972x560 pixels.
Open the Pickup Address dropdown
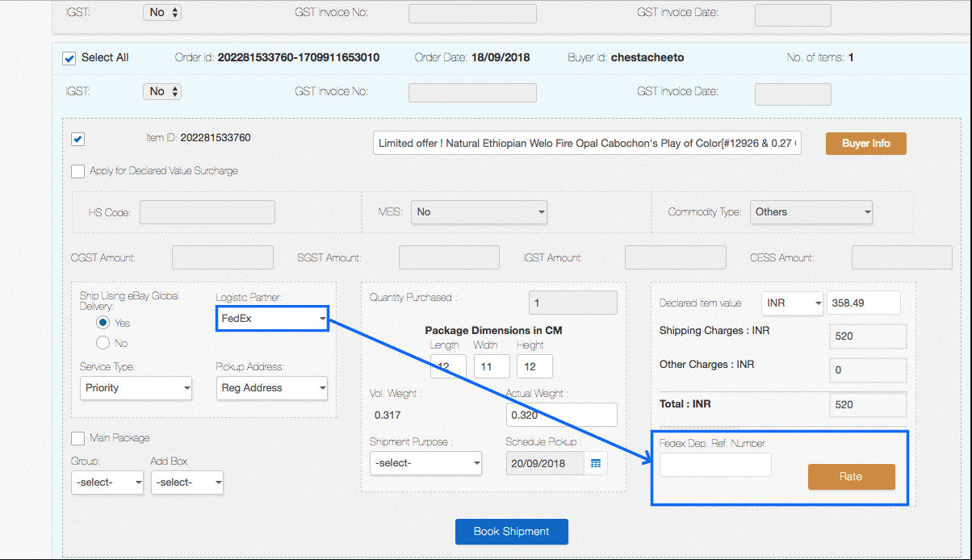pyautogui.click(x=272, y=388)
